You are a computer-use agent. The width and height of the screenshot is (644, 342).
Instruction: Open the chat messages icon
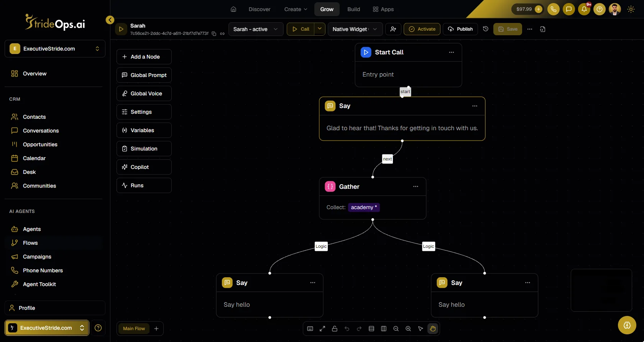click(x=569, y=9)
